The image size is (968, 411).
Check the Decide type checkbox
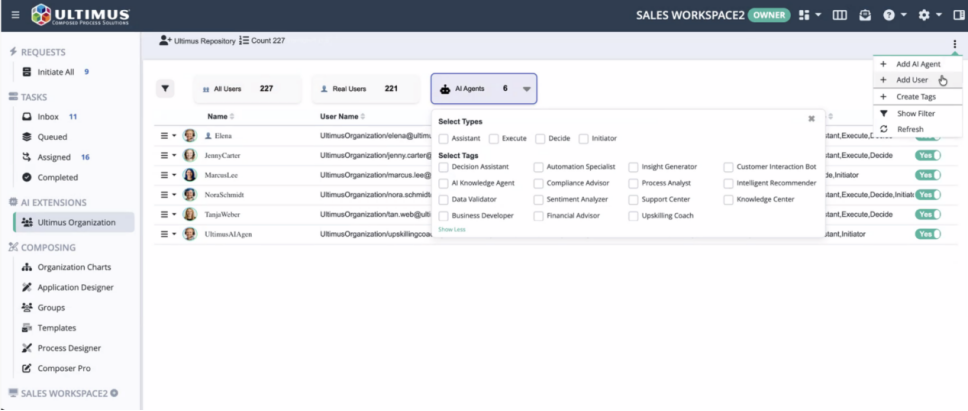point(540,139)
